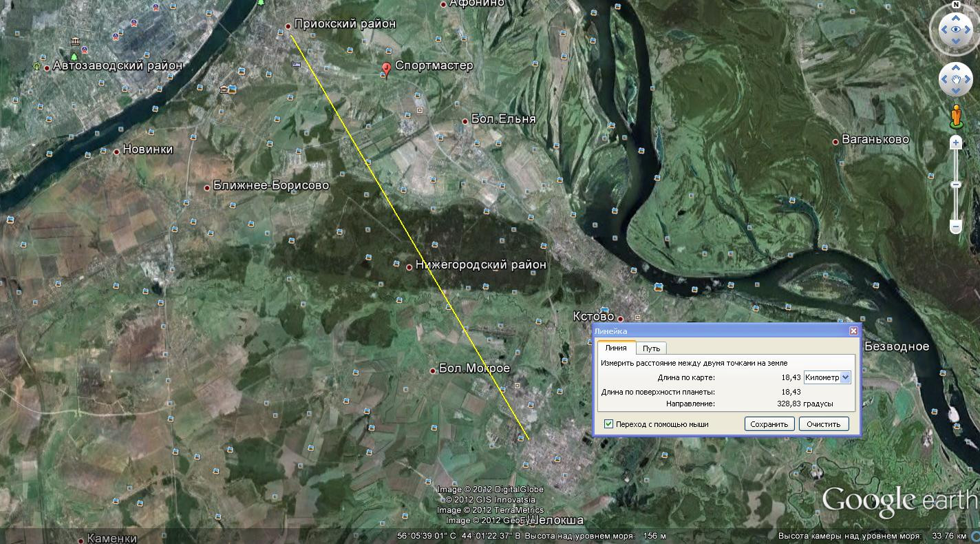
Task: Click the museum icon above Автозаводский район
Action: pyautogui.click(x=75, y=41)
